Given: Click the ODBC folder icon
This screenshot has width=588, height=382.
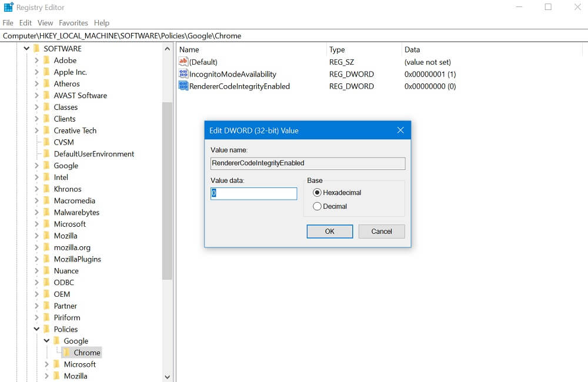Looking at the screenshot, I should tap(47, 282).
